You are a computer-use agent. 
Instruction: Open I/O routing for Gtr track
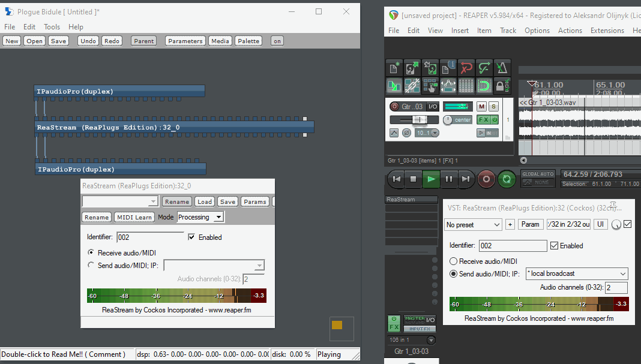click(x=433, y=107)
